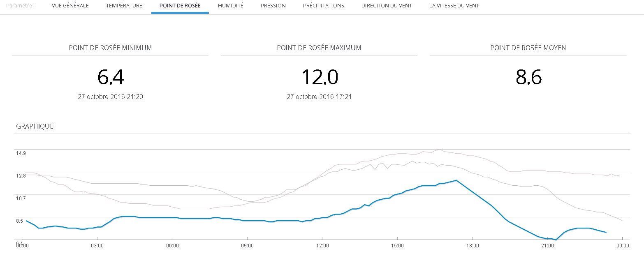Click the 12:00 time axis label
Viewport: 644px width, 256px height.
pos(322,246)
